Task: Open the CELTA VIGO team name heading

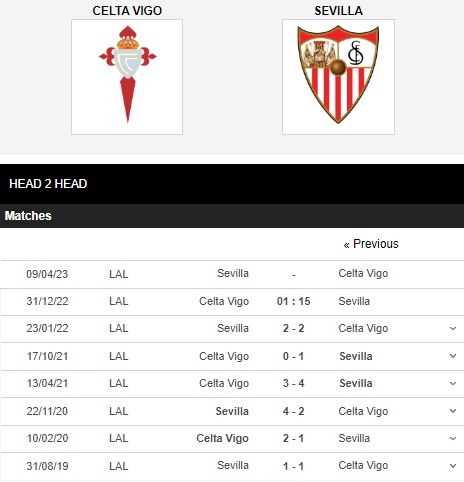Action: click(127, 11)
